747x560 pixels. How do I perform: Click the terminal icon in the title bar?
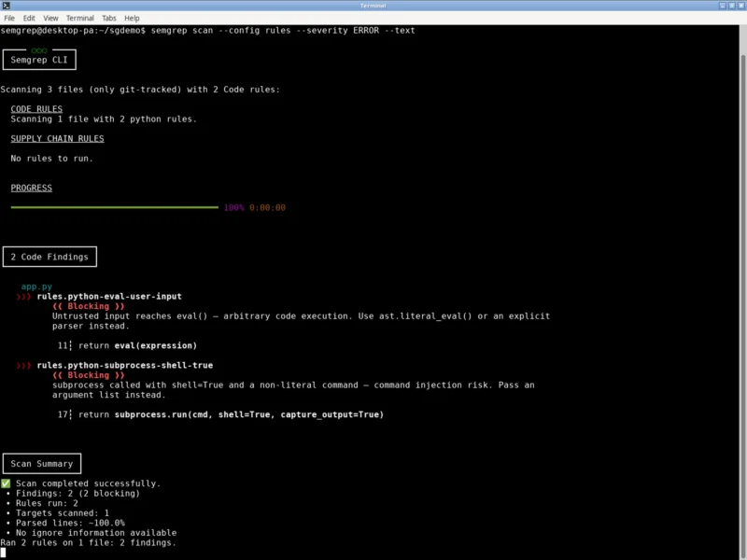6,6
